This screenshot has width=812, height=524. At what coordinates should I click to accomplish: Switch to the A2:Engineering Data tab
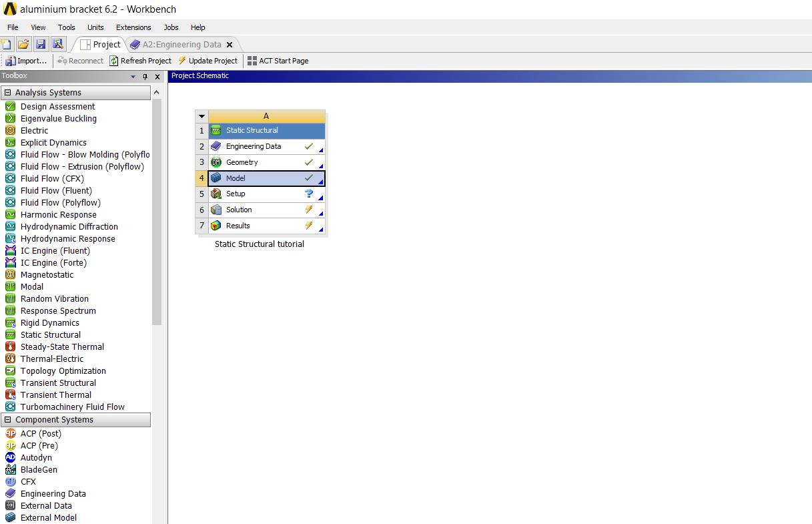[x=176, y=45]
